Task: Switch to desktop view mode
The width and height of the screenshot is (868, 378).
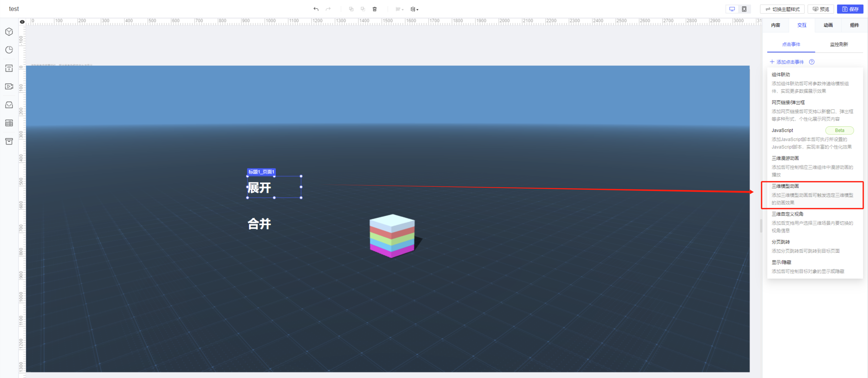Action: [732, 9]
